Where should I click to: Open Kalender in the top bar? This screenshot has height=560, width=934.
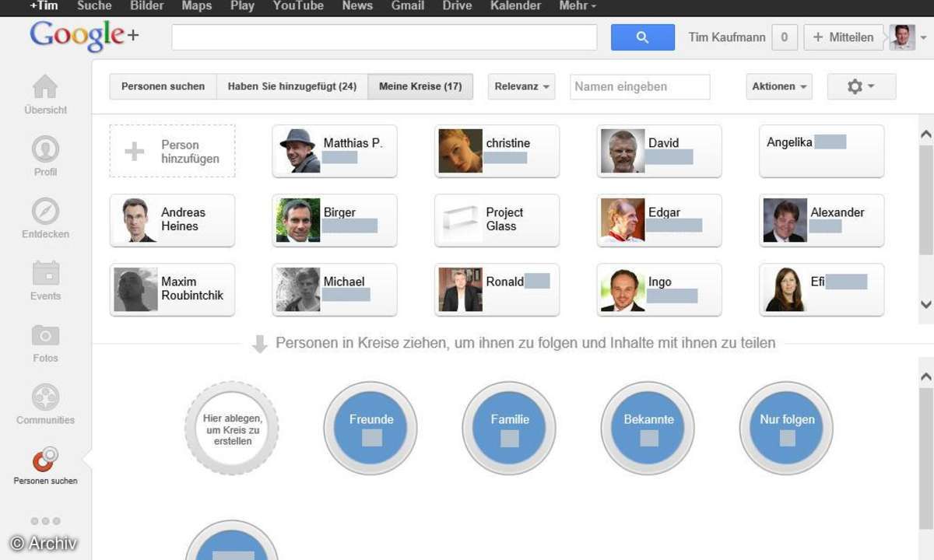coord(515,6)
